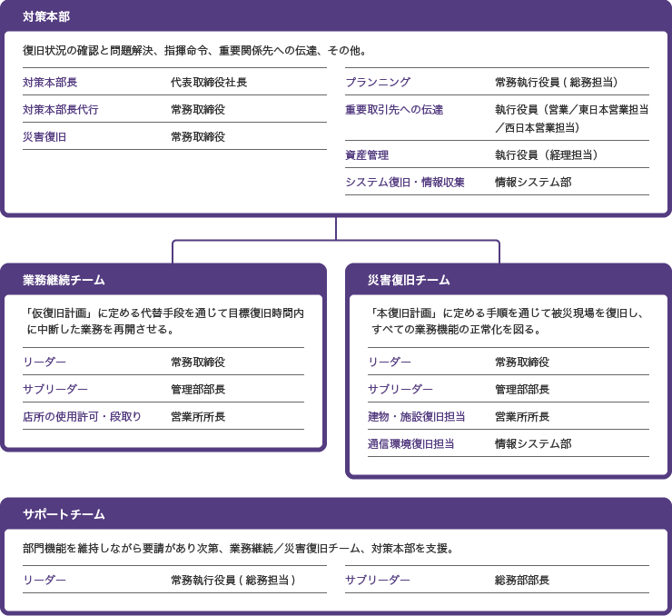
Task: Click the 執行役員（経理担当） text
Action: tap(547, 154)
